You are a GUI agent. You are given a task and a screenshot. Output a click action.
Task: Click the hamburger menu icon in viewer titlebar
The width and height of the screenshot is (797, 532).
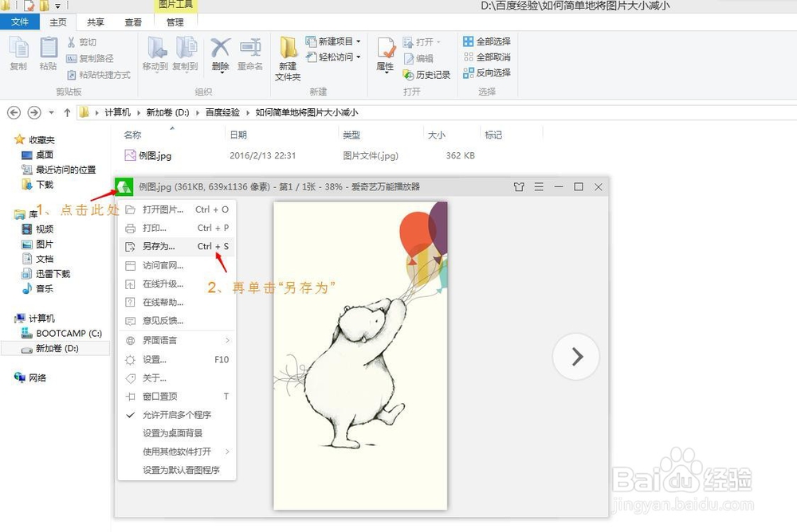tap(539, 187)
